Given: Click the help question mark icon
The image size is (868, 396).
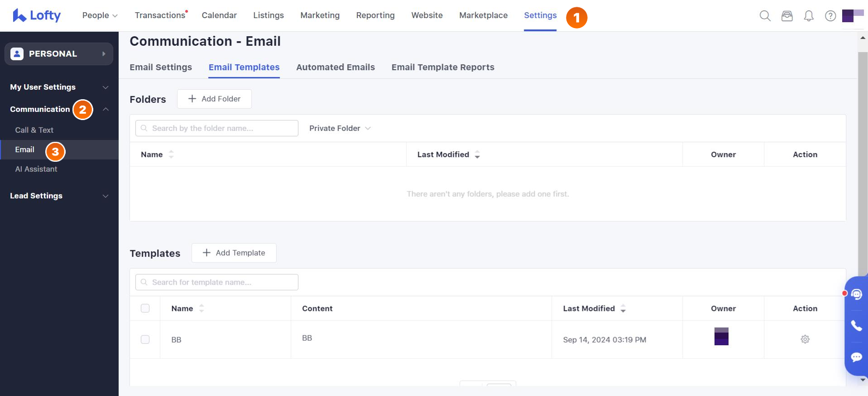Looking at the screenshot, I should pyautogui.click(x=830, y=16).
